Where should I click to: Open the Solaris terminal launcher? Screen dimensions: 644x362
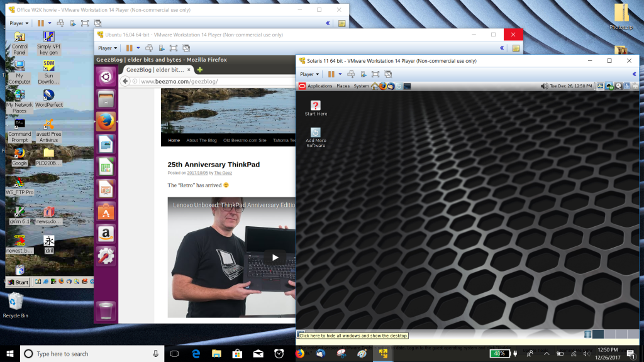[407, 86]
